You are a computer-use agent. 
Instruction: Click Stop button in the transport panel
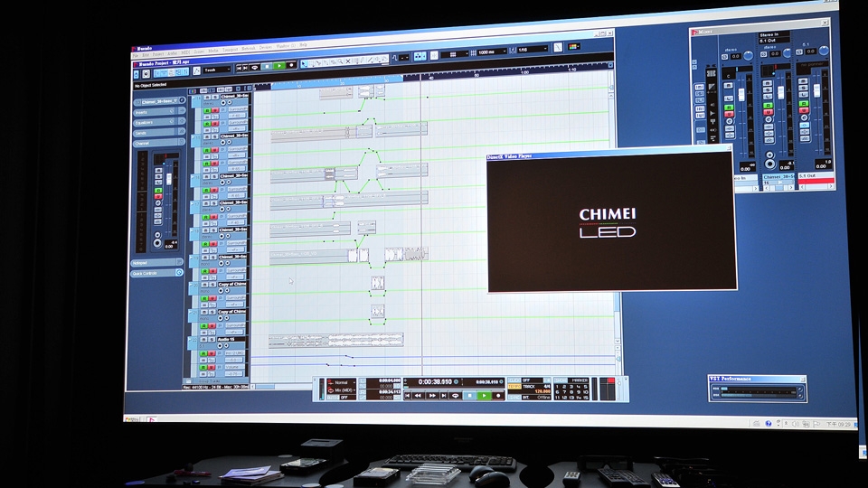(468, 395)
